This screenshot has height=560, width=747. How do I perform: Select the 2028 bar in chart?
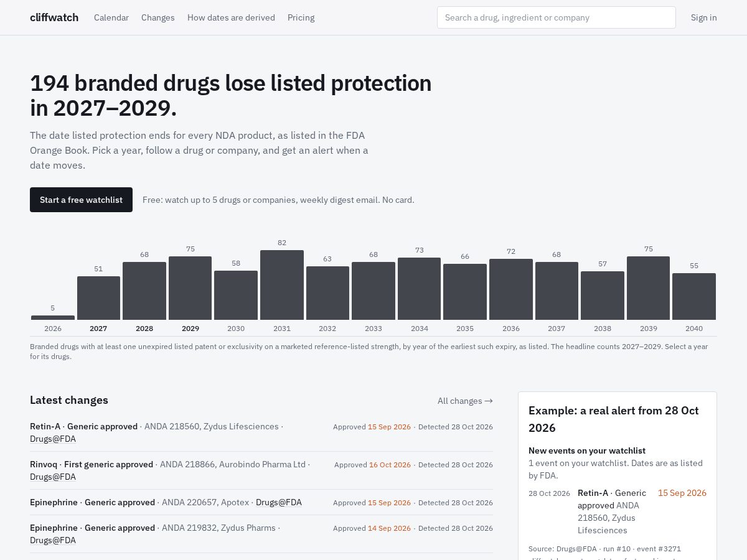pos(144,291)
